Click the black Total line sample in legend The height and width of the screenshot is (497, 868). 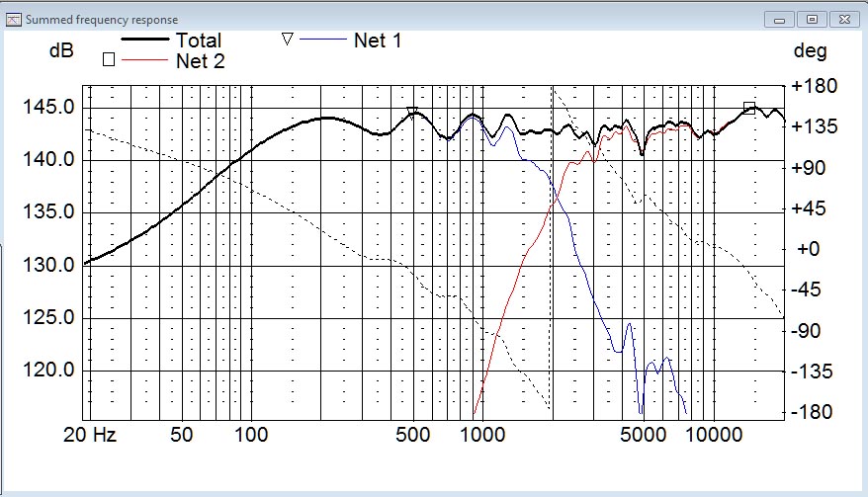144,40
